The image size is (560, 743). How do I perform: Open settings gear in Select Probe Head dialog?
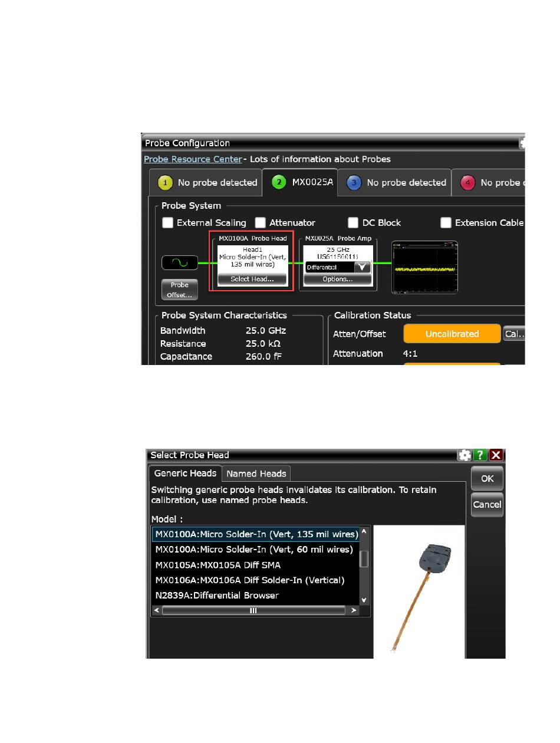(465, 455)
